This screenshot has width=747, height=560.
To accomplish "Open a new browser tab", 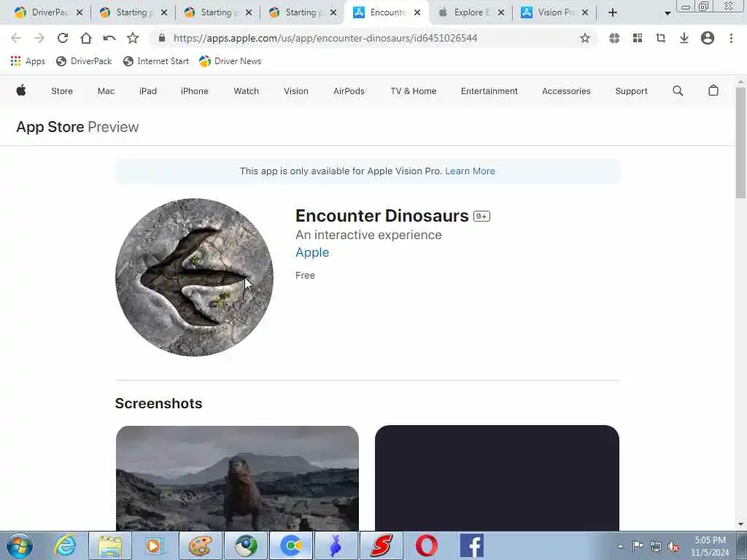I will (613, 13).
